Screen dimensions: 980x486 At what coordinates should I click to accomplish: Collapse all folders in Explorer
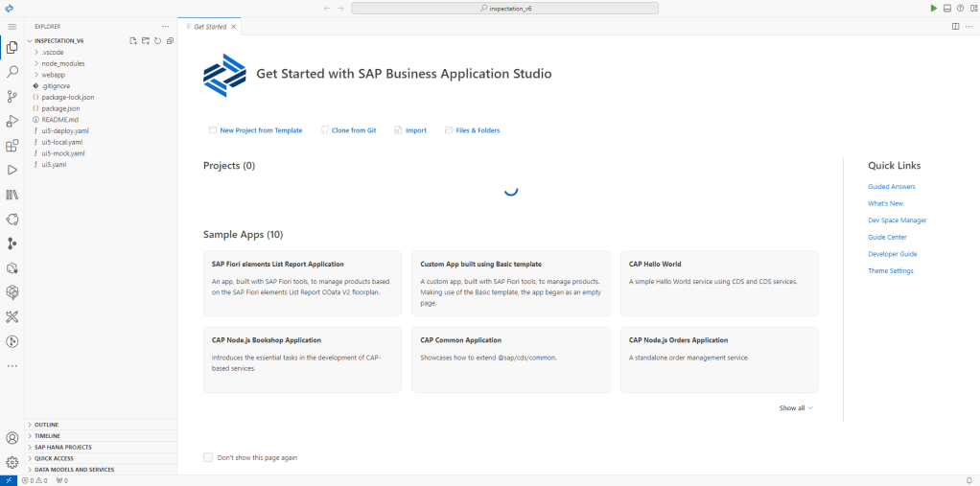(170, 41)
